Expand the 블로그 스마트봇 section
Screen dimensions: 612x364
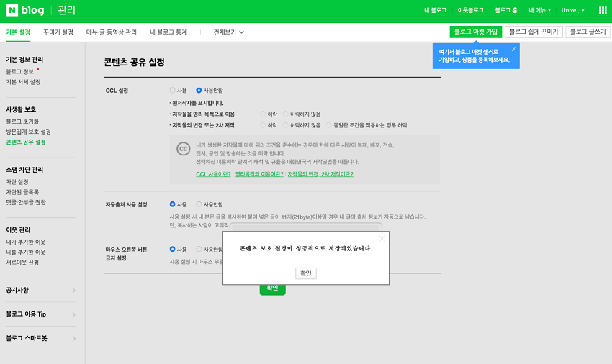[40, 339]
